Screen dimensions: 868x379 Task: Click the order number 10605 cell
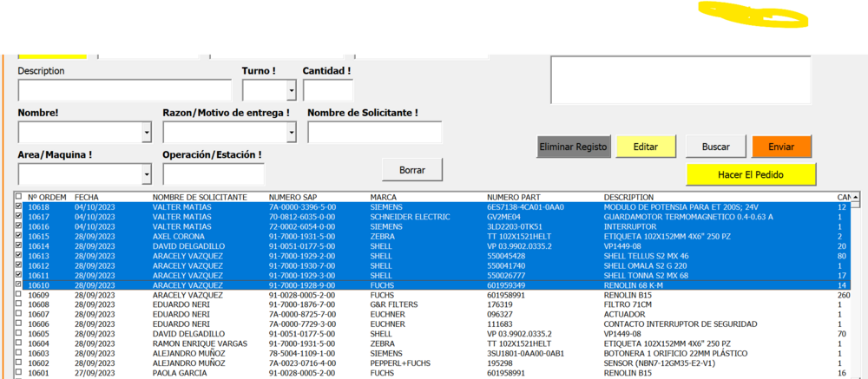(x=39, y=334)
